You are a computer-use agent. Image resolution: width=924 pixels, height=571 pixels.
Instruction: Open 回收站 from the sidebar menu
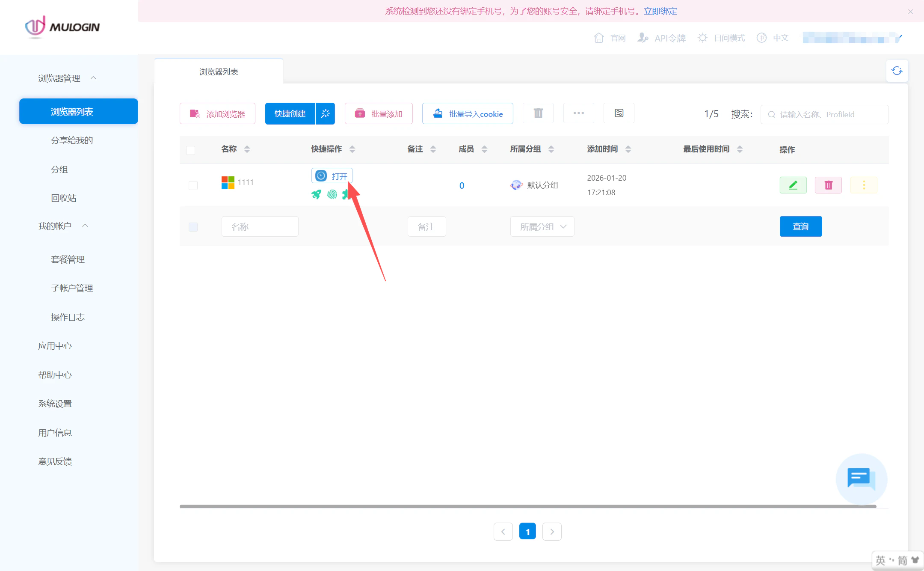point(63,198)
